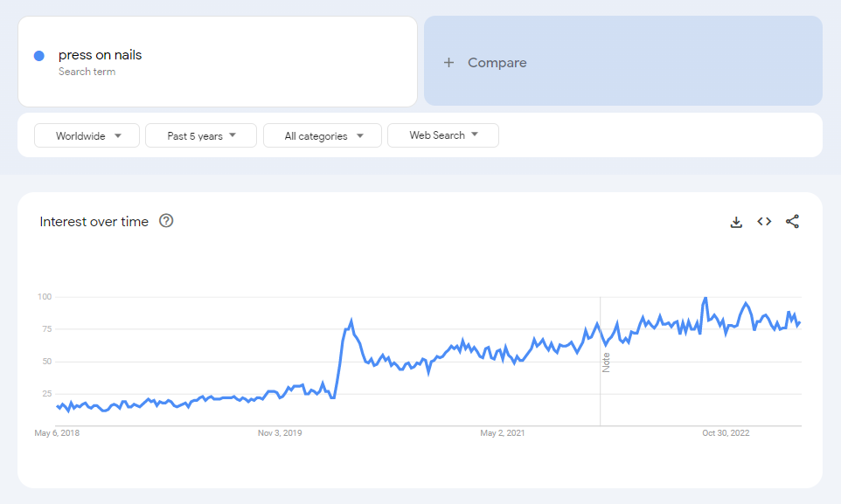The width and height of the screenshot is (841, 504).
Task: Click the Interest over time heading
Action: click(94, 221)
